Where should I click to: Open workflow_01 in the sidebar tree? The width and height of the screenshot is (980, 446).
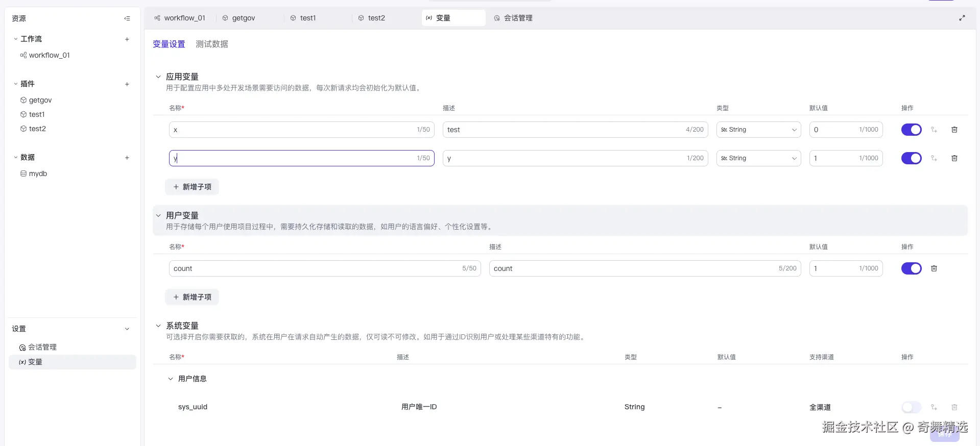click(x=49, y=55)
